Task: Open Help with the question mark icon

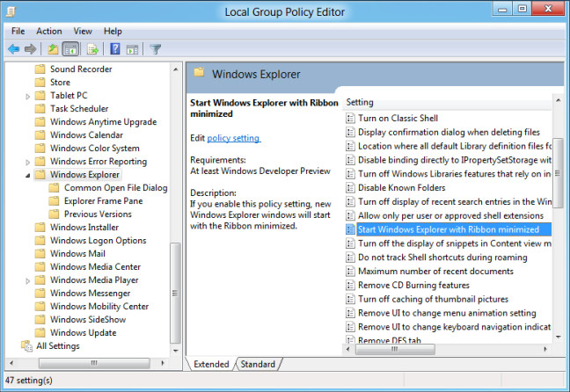Action: (115, 48)
